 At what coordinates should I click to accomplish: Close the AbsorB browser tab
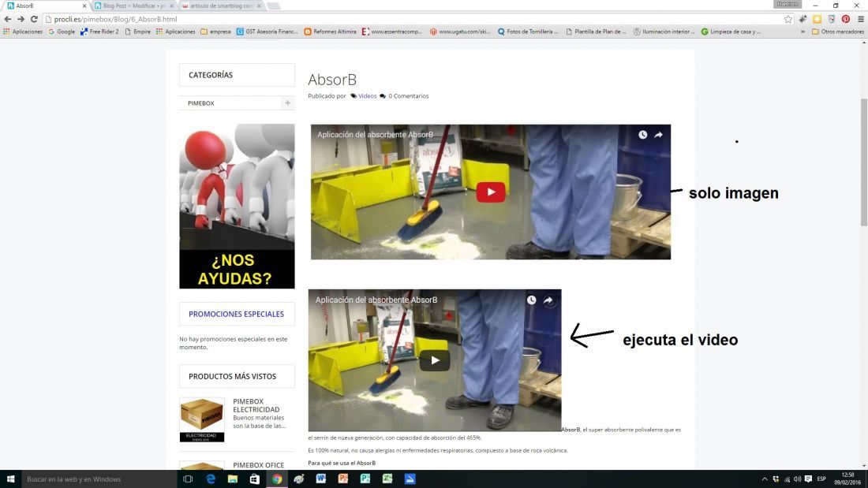click(x=84, y=6)
